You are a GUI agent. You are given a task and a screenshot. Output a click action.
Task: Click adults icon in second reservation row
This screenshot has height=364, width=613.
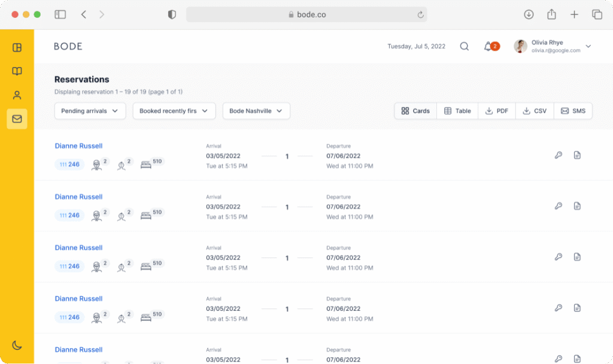coord(96,216)
